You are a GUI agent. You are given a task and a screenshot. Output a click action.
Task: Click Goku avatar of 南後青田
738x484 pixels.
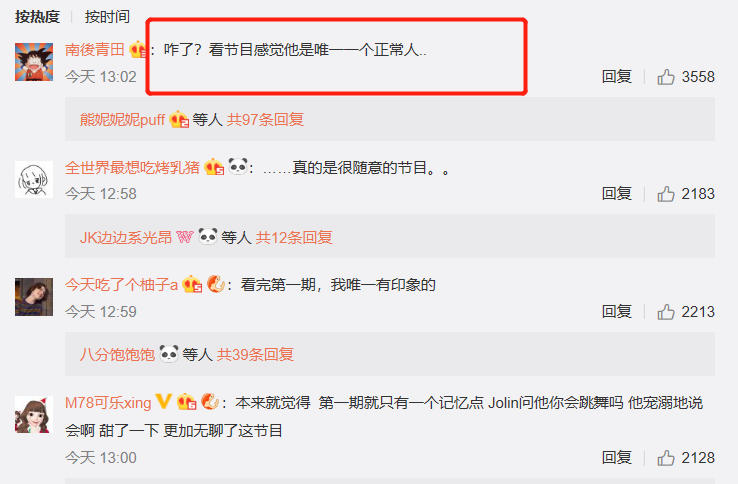pos(34,62)
